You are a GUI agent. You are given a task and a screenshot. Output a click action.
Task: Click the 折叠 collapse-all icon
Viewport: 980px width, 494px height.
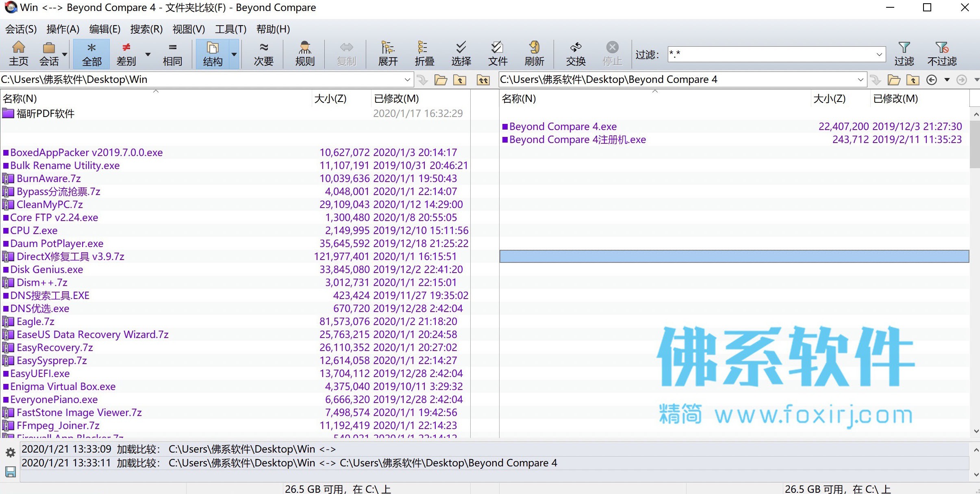[424, 54]
